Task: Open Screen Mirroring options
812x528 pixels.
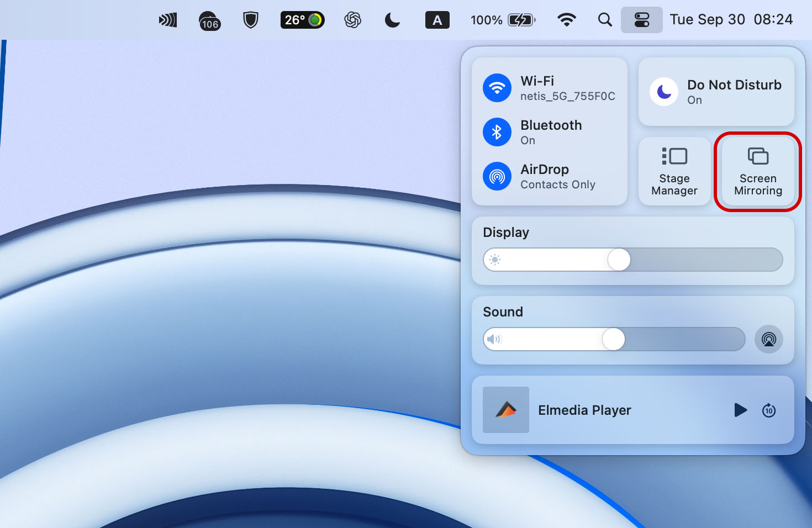Action: coord(758,171)
